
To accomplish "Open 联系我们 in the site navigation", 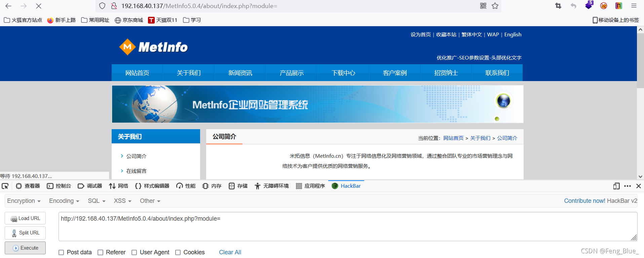I will (497, 73).
